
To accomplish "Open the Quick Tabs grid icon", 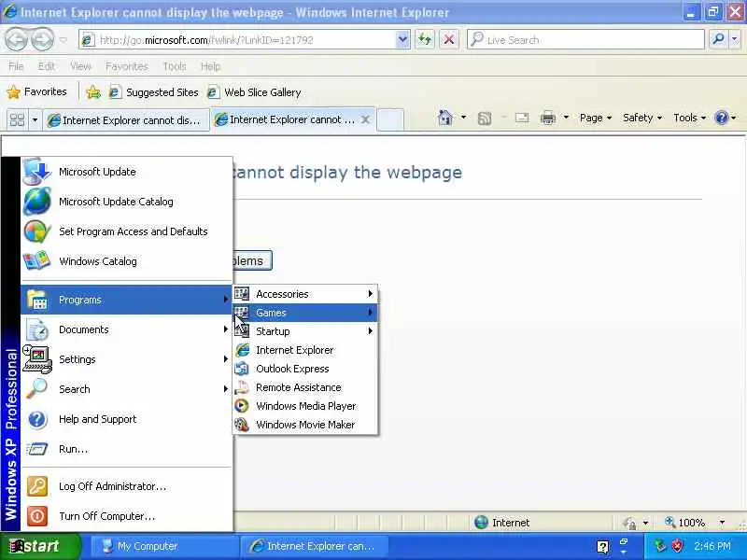I will click(x=17, y=119).
